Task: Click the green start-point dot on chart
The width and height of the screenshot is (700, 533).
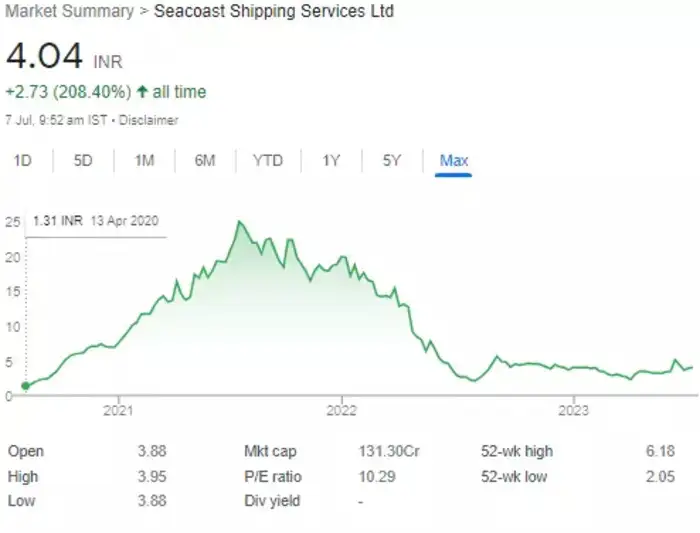Action: [24, 385]
